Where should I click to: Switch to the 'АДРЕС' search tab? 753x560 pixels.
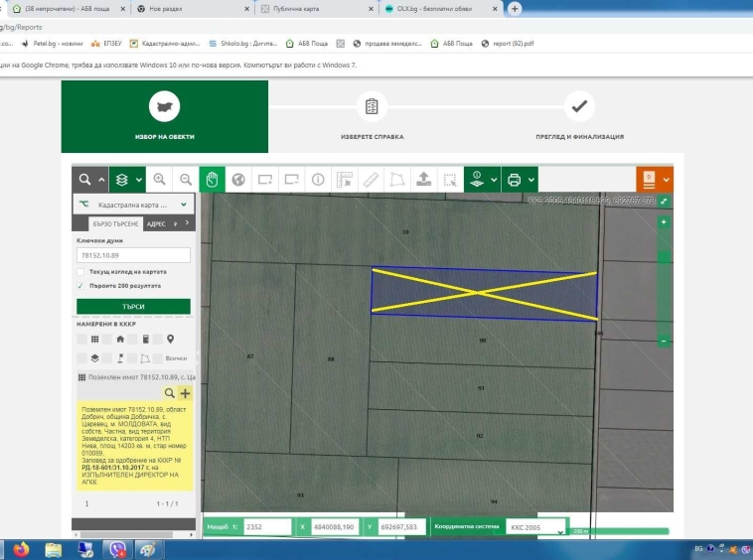click(156, 224)
